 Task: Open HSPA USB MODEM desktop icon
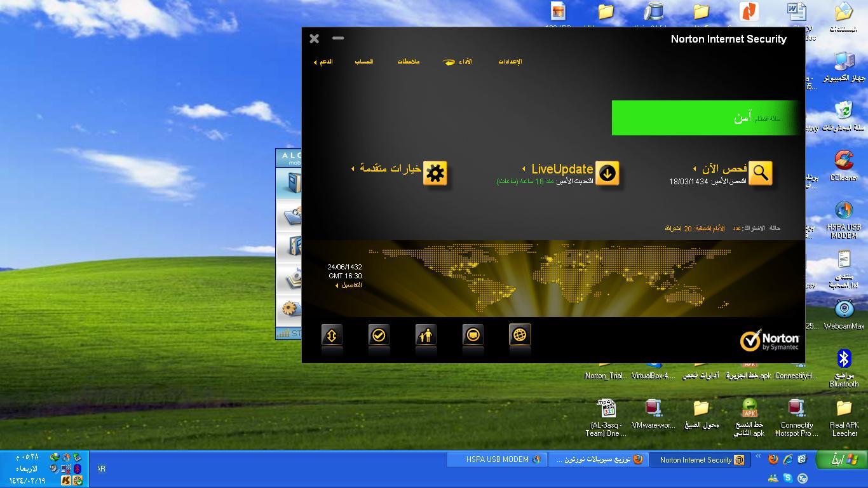[x=844, y=220]
